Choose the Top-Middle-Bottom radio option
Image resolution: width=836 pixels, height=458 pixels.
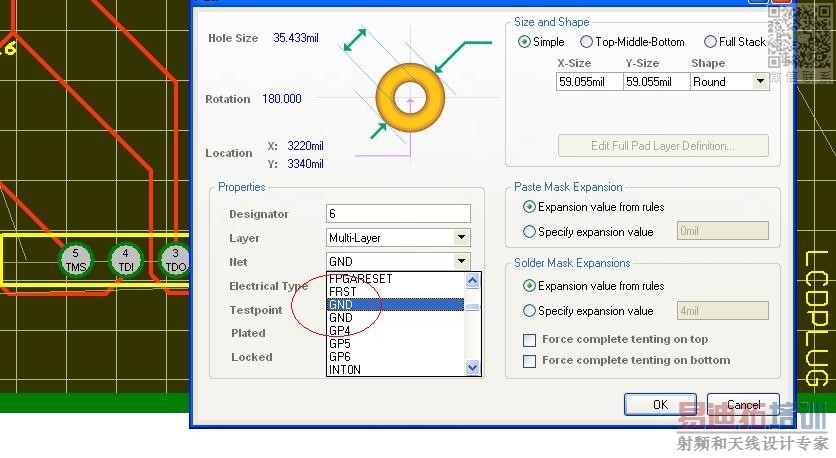click(632, 42)
